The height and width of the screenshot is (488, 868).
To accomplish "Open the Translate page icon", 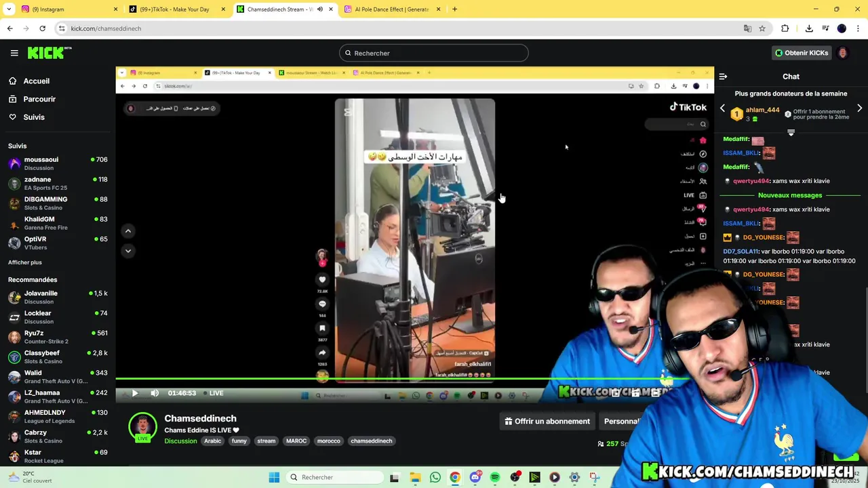I will tap(747, 28).
